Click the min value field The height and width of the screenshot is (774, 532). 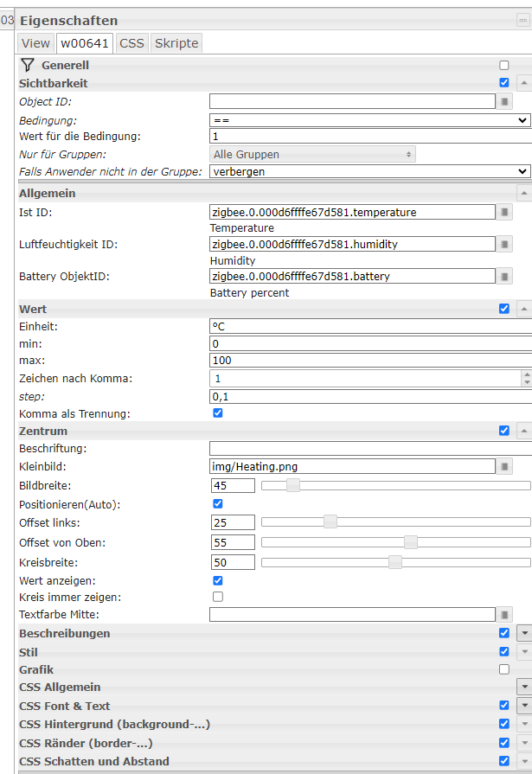(370, 343)
